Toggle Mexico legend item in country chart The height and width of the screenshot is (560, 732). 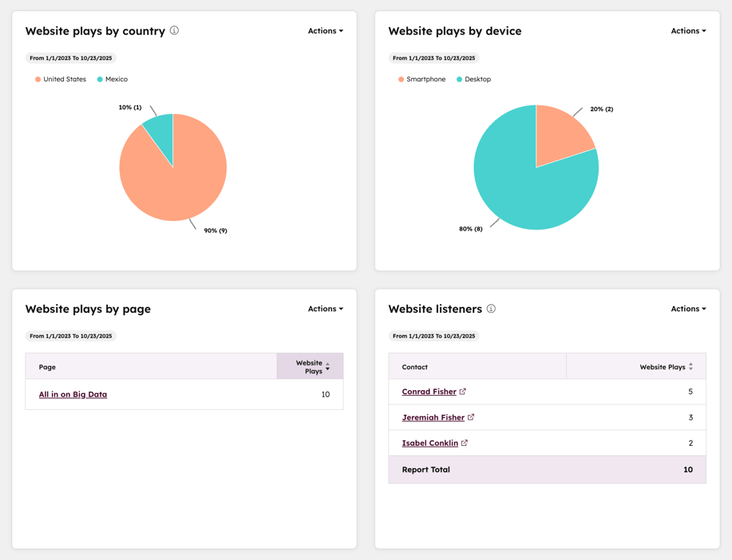[113, 80]
